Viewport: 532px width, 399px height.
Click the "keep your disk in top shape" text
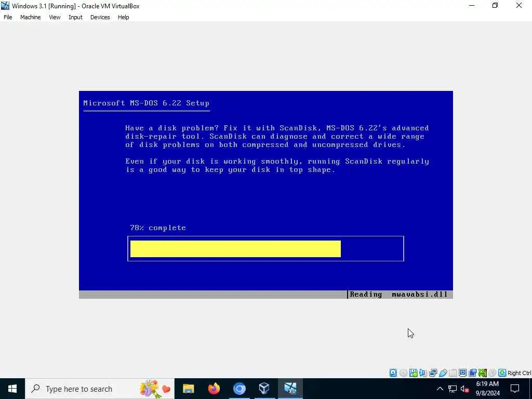tap(270, 170)
